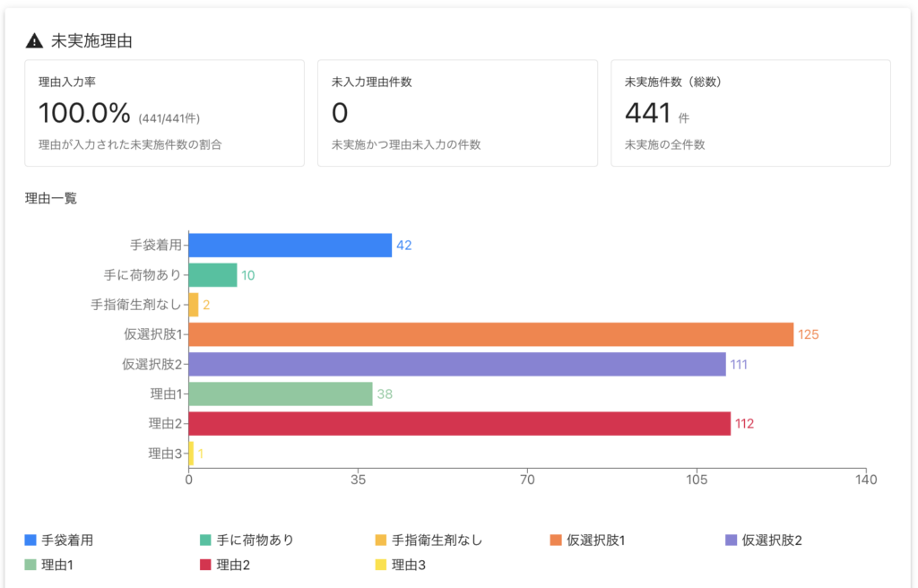Select the red 理由2 bar showing 112
This screenshot has height=588, width=918.
pos(459,424)
